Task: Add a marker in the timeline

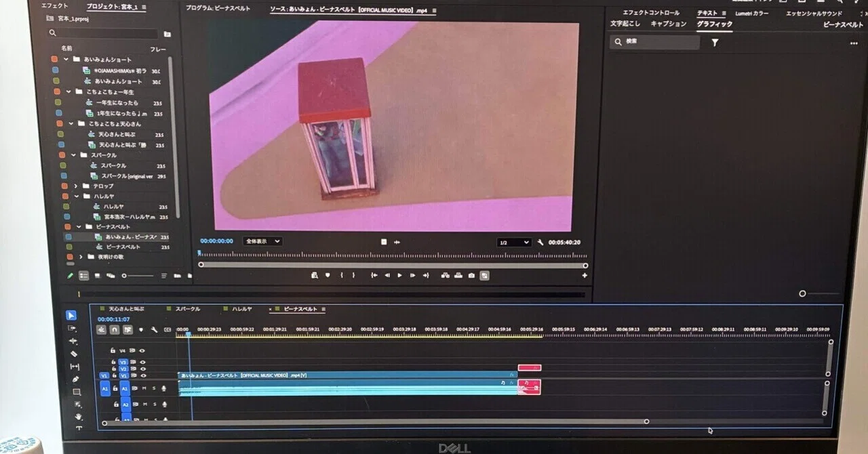Action: (x=141, y=329)
